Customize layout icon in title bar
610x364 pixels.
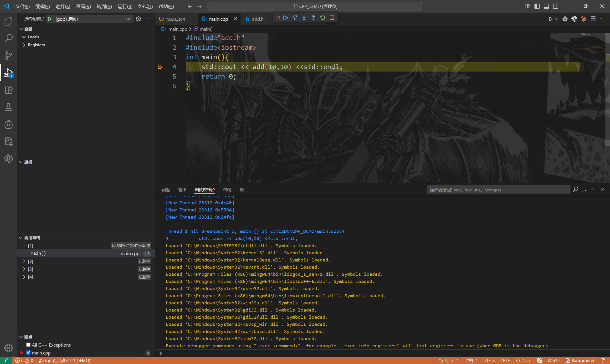[528, 6]
